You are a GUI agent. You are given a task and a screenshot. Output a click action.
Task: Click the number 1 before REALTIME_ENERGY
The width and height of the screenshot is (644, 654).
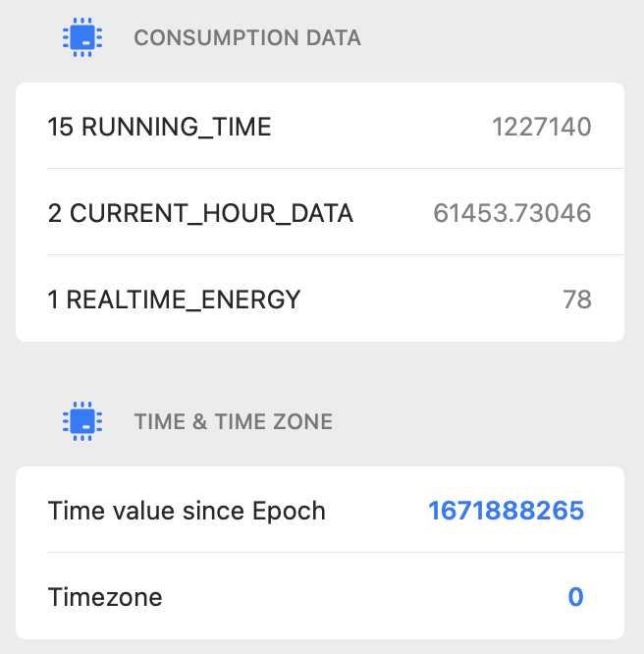(x=53, y=300)
